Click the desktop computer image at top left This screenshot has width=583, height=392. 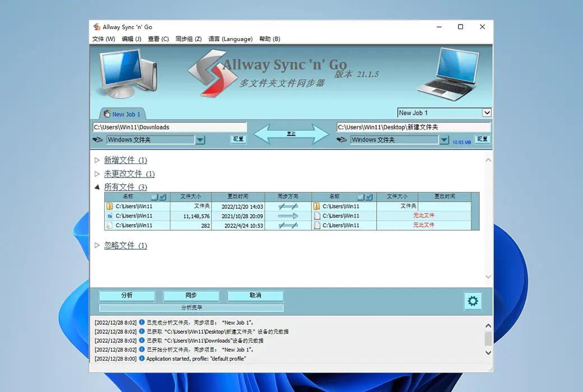[x=128, y=74]
